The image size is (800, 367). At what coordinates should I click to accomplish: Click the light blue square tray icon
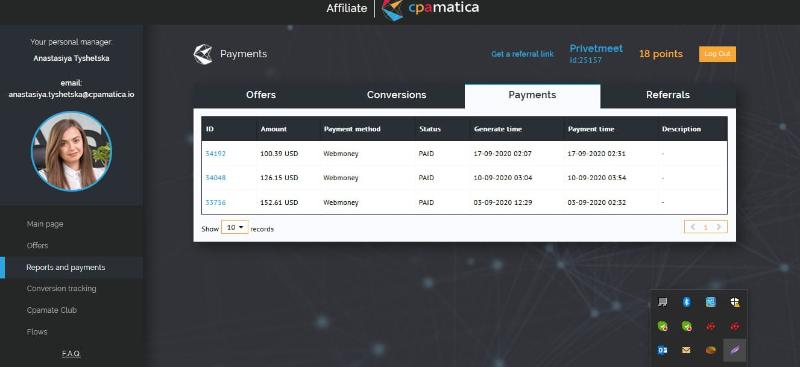click(711, 302)
